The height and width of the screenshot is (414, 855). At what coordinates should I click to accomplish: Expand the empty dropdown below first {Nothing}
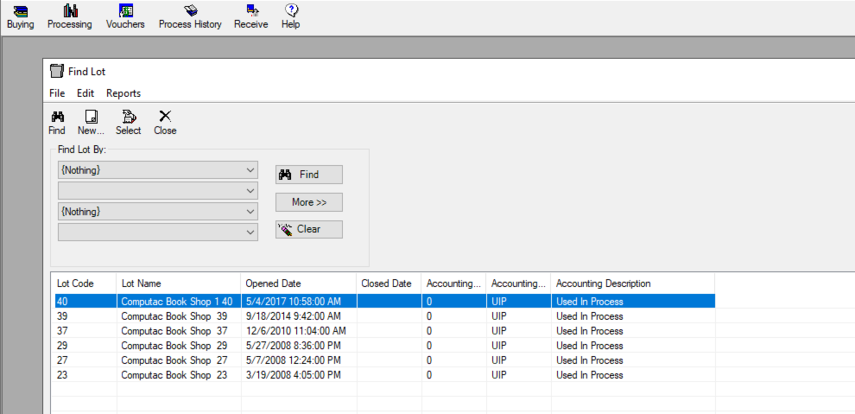pyautogui.click(x=251, y=191)
